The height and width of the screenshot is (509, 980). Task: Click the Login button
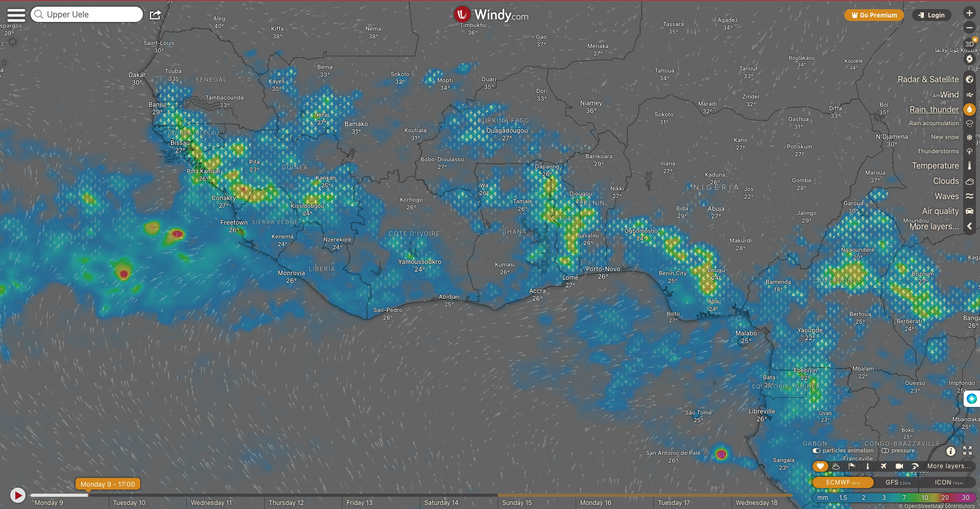tap(932, 15)
